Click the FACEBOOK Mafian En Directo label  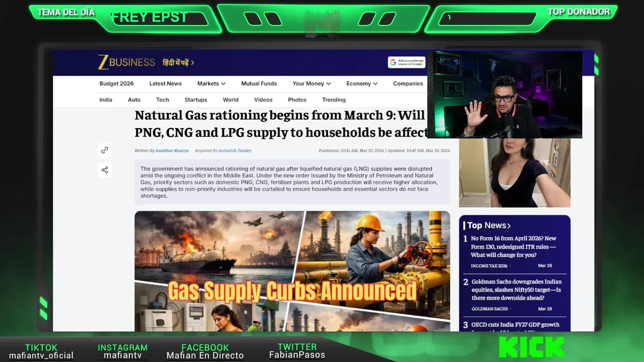coord(205,351)
